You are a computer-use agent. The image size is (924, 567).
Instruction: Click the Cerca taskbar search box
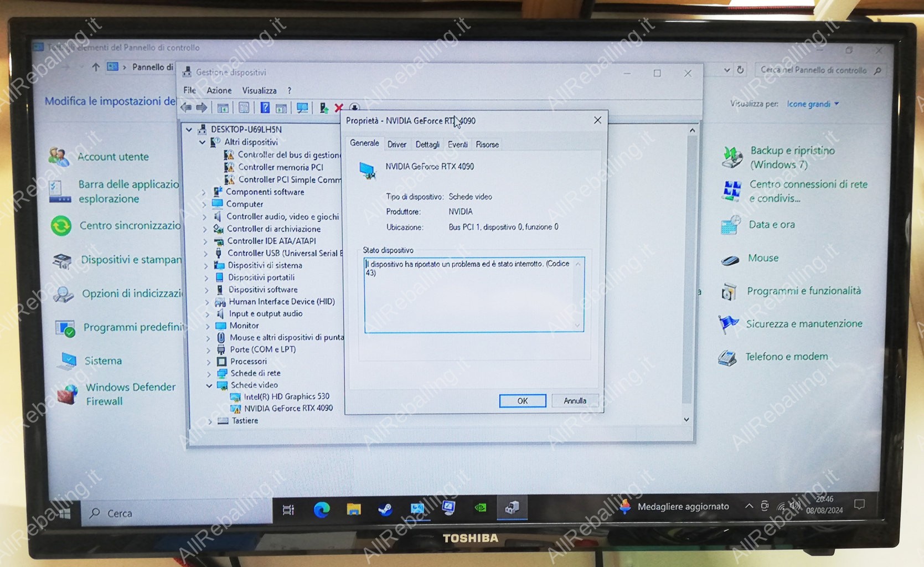tap(177, 513)
